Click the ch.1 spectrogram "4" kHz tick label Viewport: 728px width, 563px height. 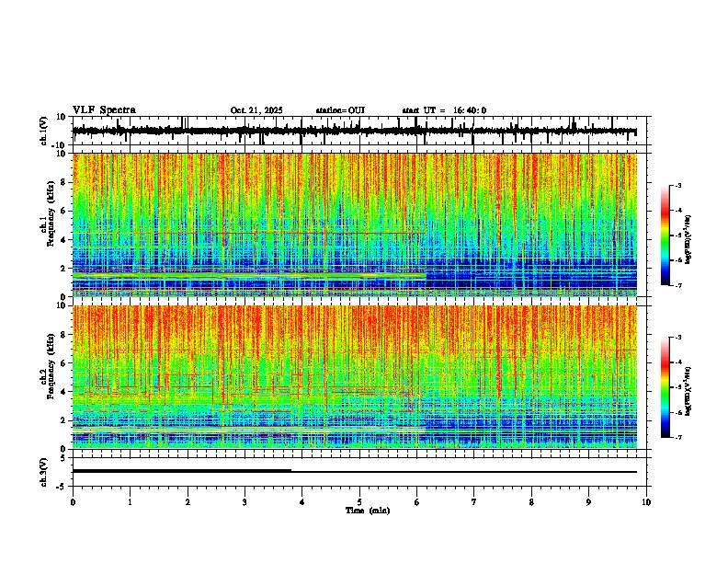click(x=64, y=240)
